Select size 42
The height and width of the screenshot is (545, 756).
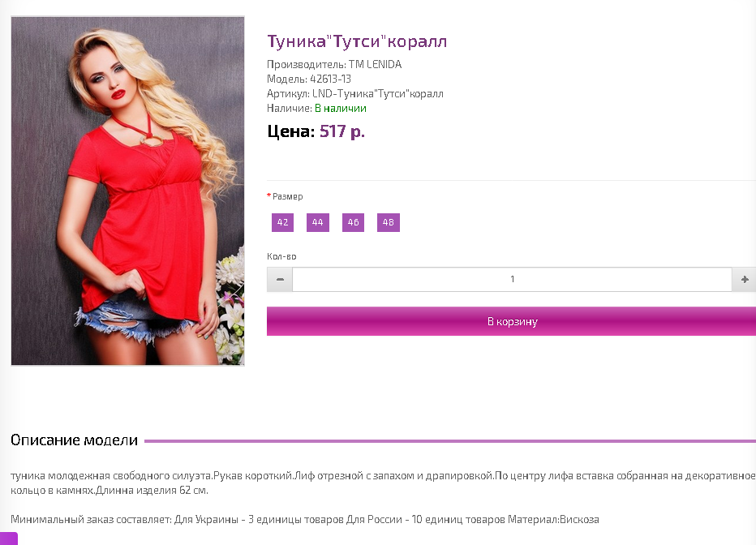point(282,223)
